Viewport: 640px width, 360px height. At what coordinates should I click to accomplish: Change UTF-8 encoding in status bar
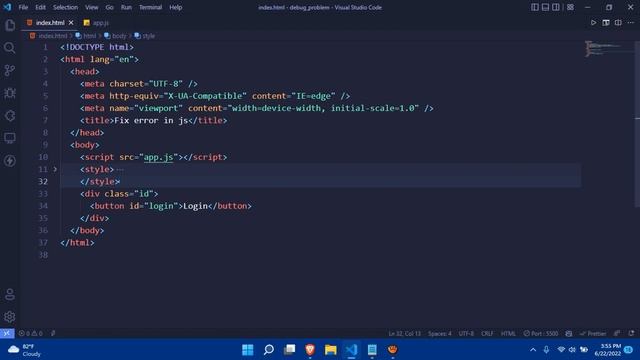tap(466, 333)
